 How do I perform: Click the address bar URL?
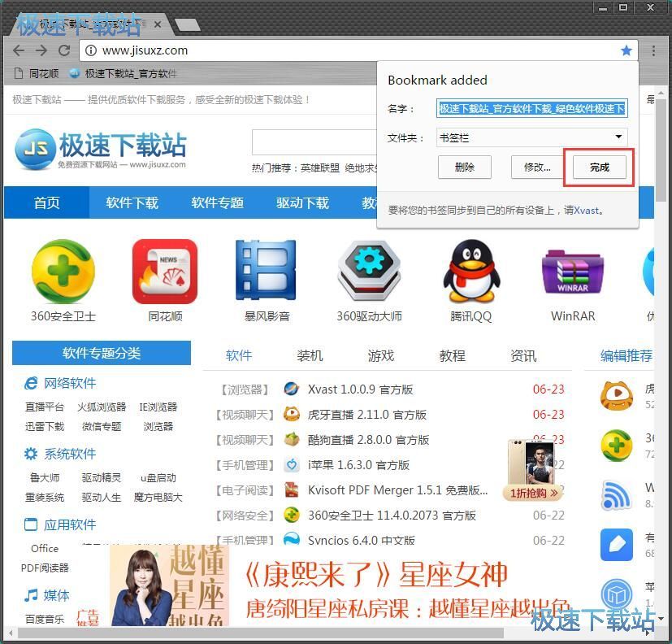145,50
